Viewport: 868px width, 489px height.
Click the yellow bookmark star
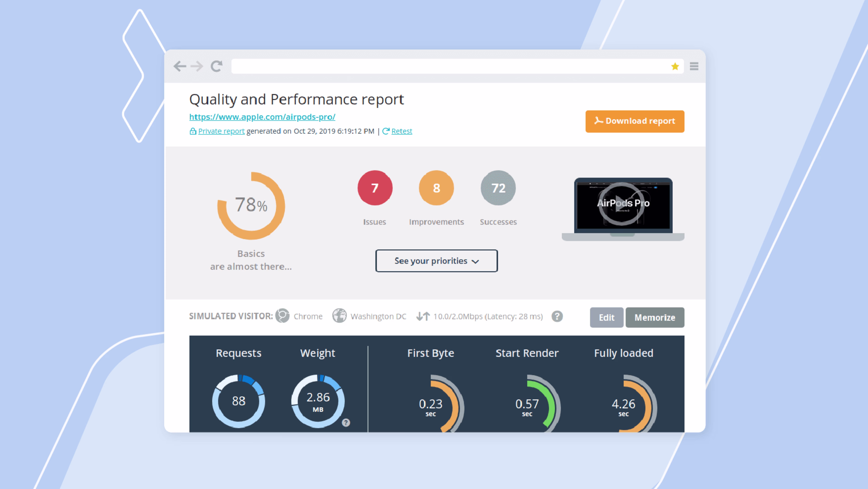(x=675, y=66)
